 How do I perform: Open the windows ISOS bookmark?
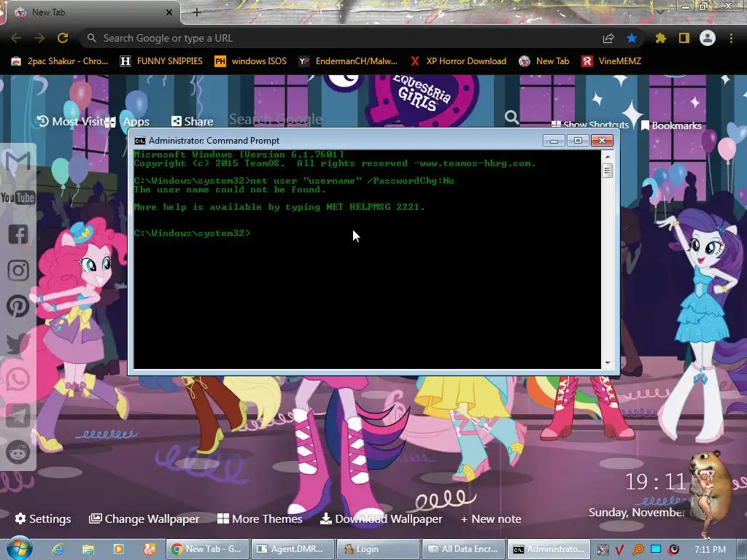tap(251, 61)
